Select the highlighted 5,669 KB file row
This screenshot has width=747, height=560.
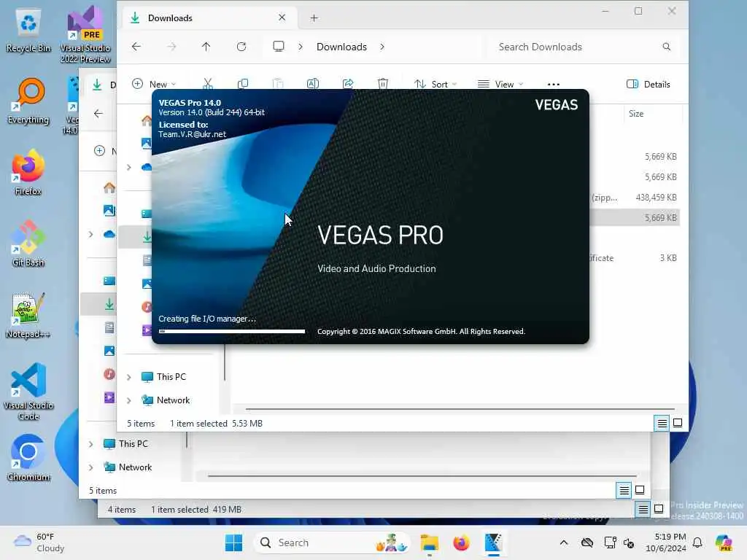635,217
